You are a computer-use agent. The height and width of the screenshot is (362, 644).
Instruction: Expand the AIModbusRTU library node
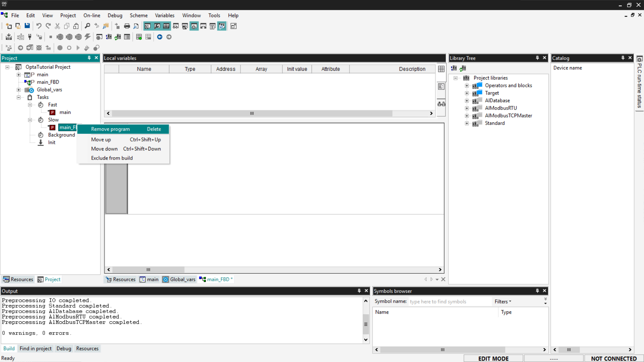(x=467, y=108)
